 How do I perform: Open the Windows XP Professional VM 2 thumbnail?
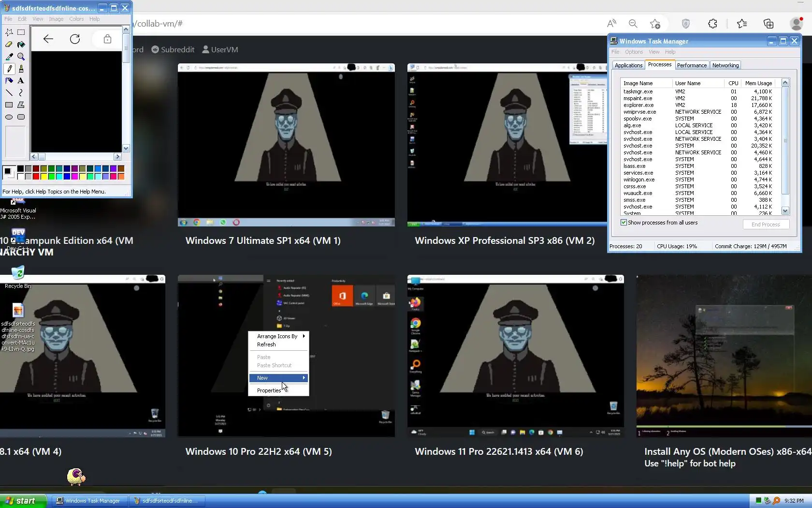point(507,145)
